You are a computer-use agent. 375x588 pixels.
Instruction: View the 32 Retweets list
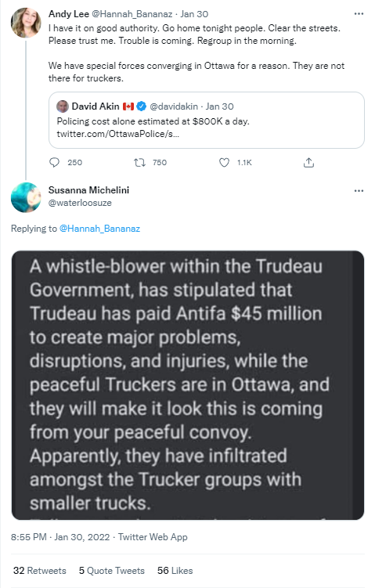click(x=39, y=570)
